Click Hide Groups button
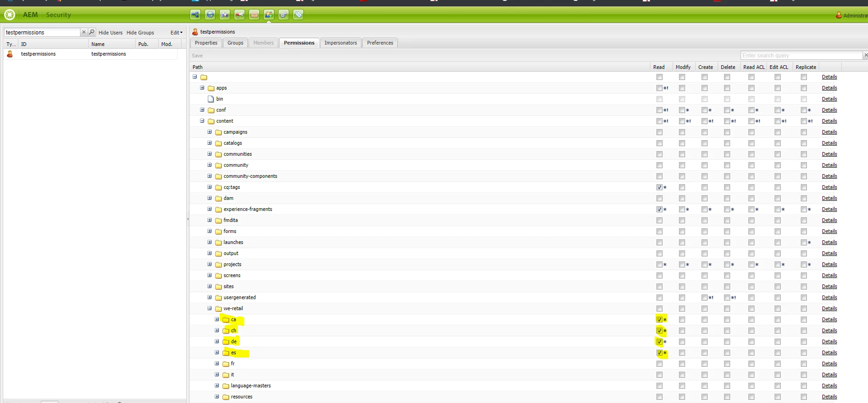 tap(140, 33)
